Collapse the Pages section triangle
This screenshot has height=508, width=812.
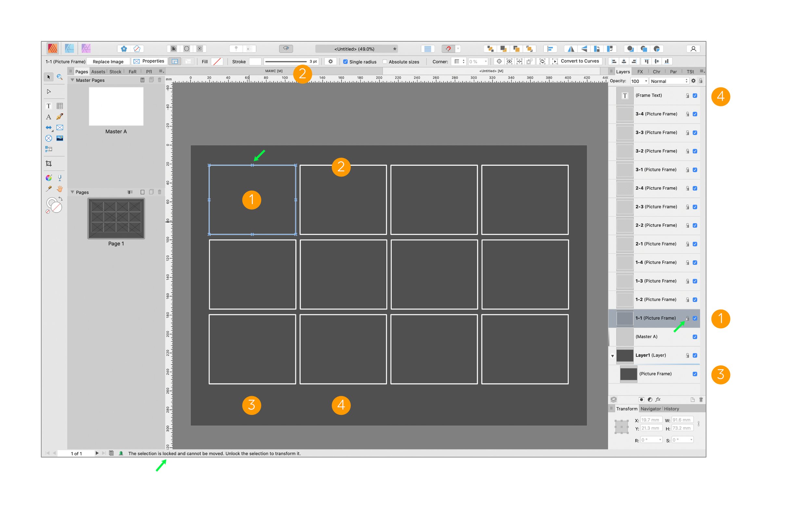[x=72, y=192]
